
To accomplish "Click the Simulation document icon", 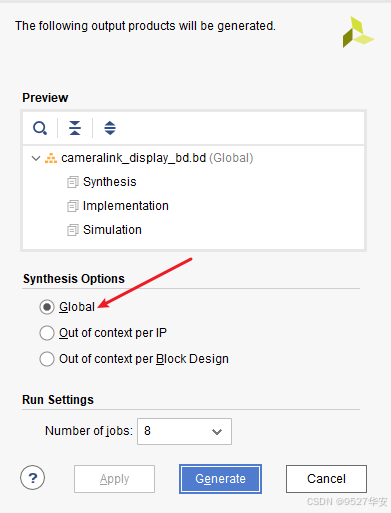I will coord(73,230).
